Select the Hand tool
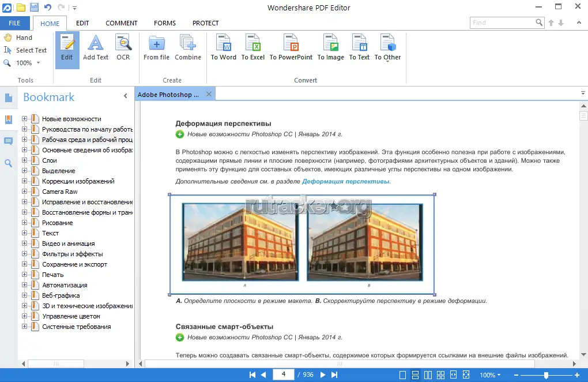The height and width of the screenshot is (382, 588). pos(18,38)
